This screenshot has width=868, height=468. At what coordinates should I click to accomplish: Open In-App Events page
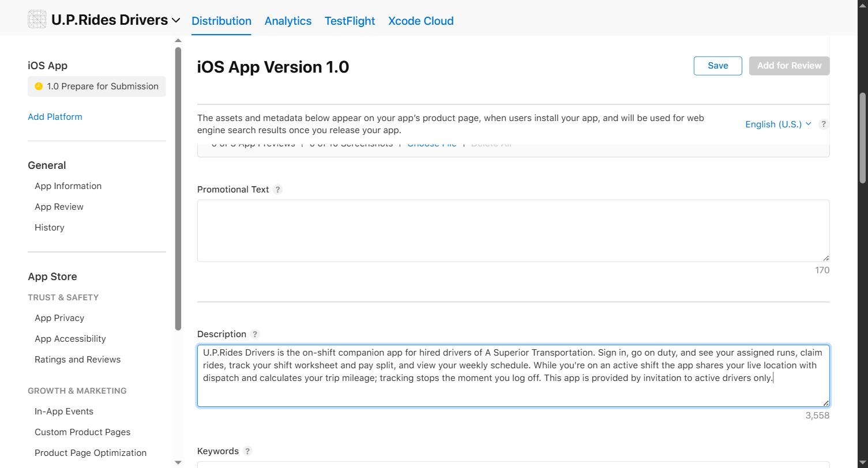[64, 412]
